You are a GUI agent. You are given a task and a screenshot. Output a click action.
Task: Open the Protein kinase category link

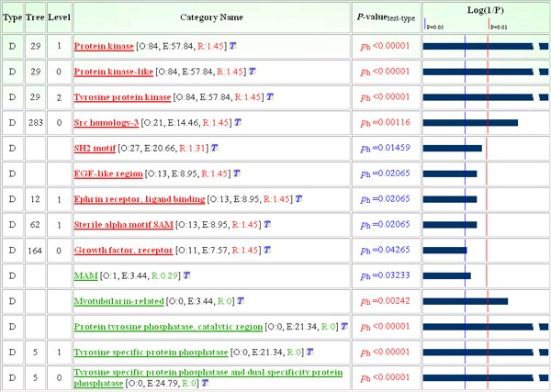click(x=104, y=46)
